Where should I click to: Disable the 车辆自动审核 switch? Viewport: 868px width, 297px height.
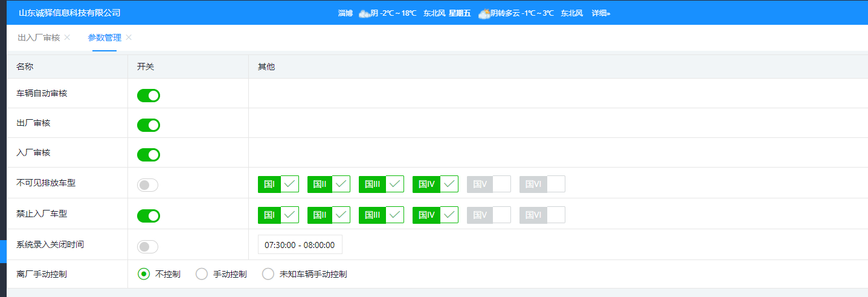point(149,96)
